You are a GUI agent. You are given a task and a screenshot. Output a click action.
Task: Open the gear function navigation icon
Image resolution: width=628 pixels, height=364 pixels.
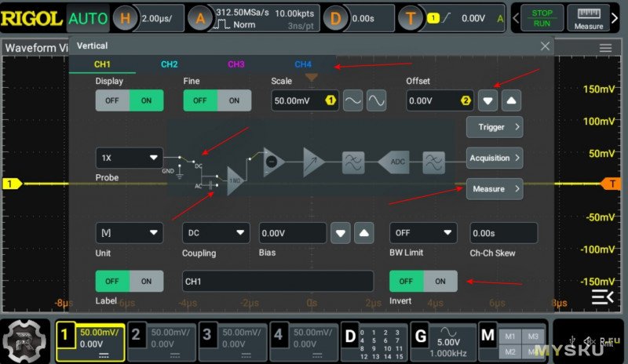tap(25, 339)
